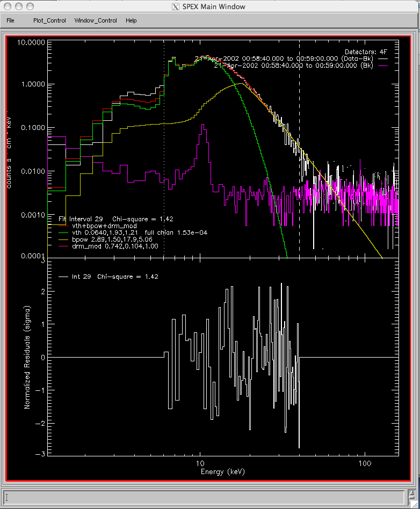Open the Plot_Control menu

pyautogui.click(x=49, y=20)
